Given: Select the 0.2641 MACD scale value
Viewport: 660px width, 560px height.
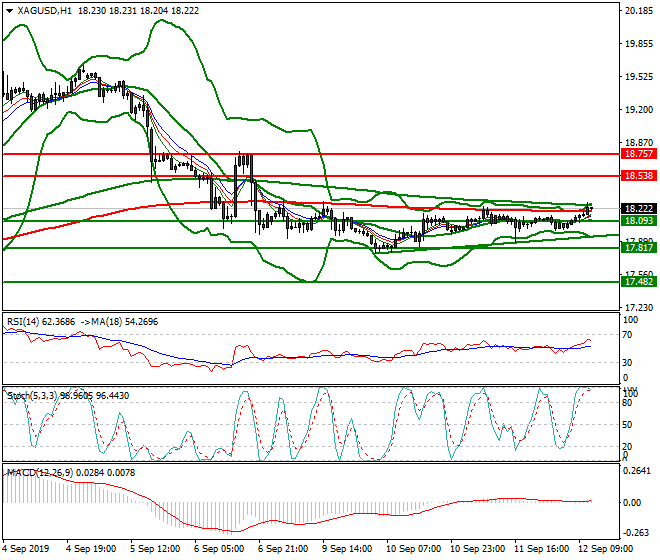Looking at the screenshot, I should (x=637, y=471).
